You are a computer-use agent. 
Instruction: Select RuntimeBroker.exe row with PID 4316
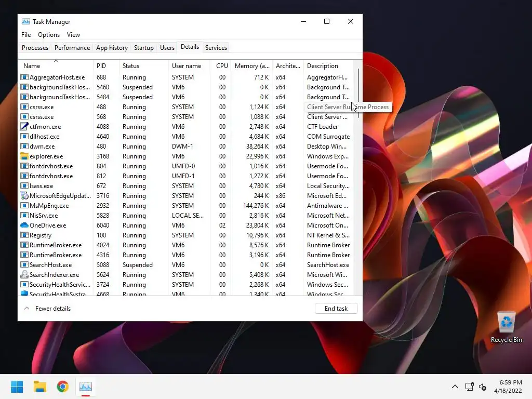point(187,255)
